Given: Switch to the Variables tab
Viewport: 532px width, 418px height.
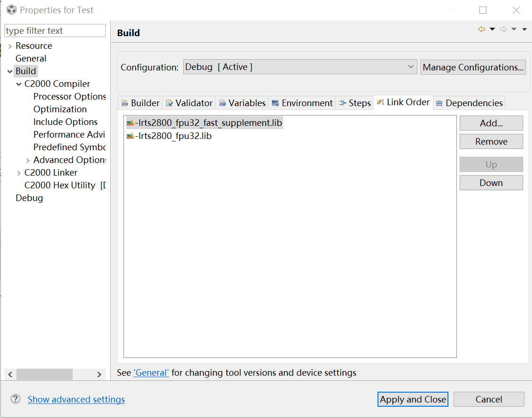Looking at the screenshot, I should pos(242,103).
